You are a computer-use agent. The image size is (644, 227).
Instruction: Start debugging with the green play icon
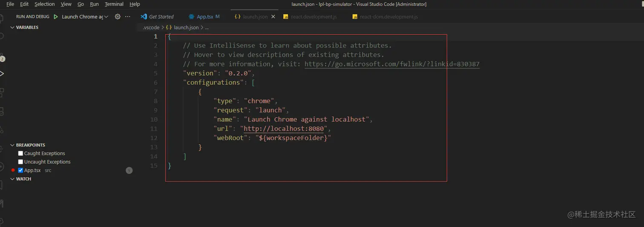click(x=55, y=17)
